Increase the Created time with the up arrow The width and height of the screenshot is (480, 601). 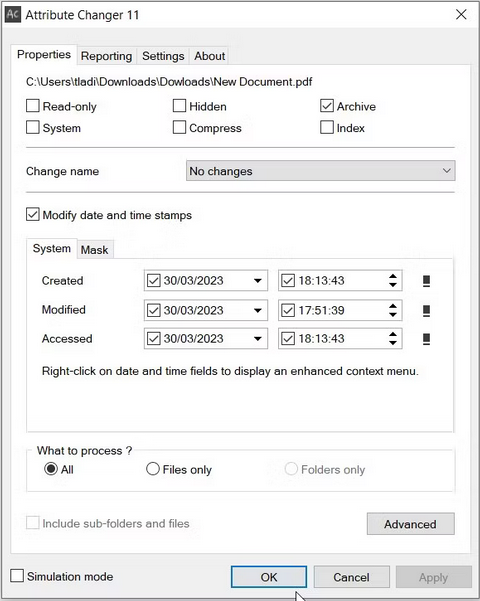(x=393, y=276)
